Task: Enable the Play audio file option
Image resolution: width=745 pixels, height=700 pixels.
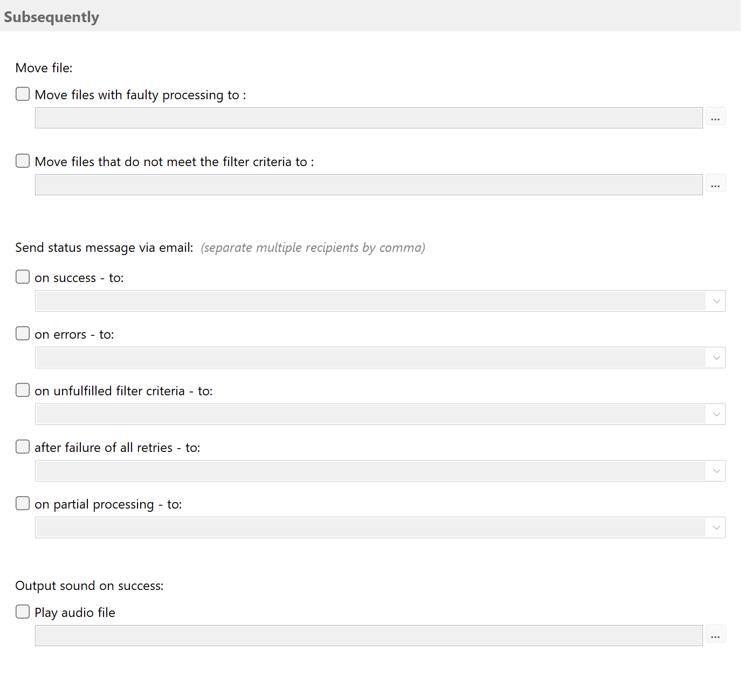Action: coord(22,612)
